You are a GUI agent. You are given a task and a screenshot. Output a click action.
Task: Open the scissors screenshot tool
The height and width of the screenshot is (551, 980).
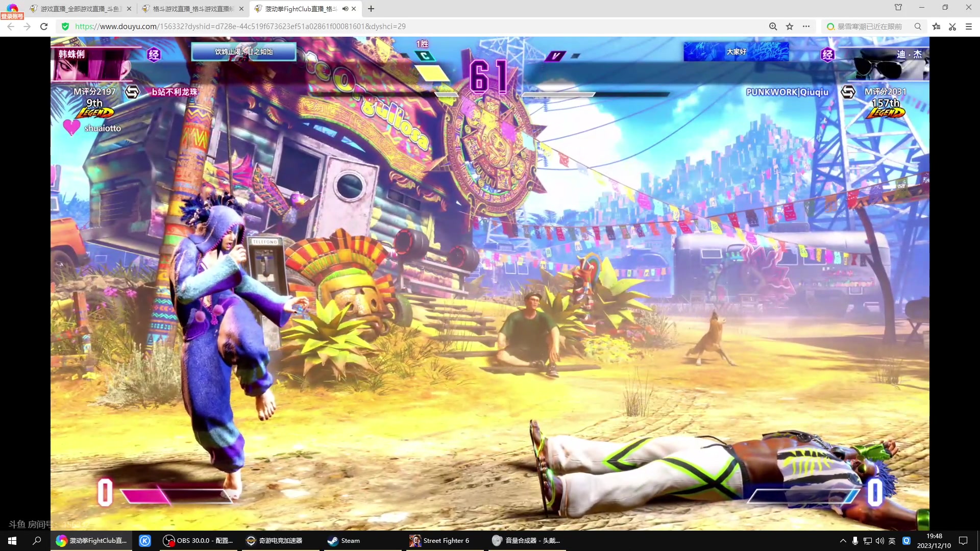point(952,27)
